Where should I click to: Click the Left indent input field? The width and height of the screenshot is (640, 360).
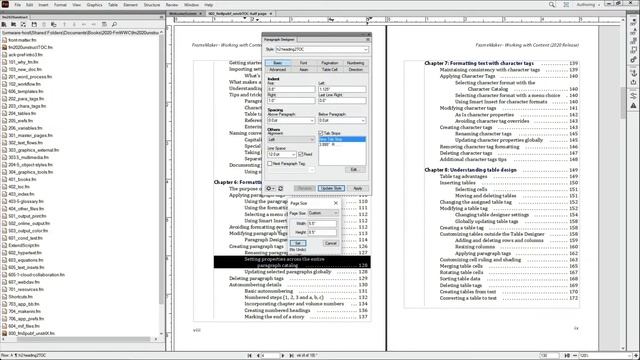342,89
